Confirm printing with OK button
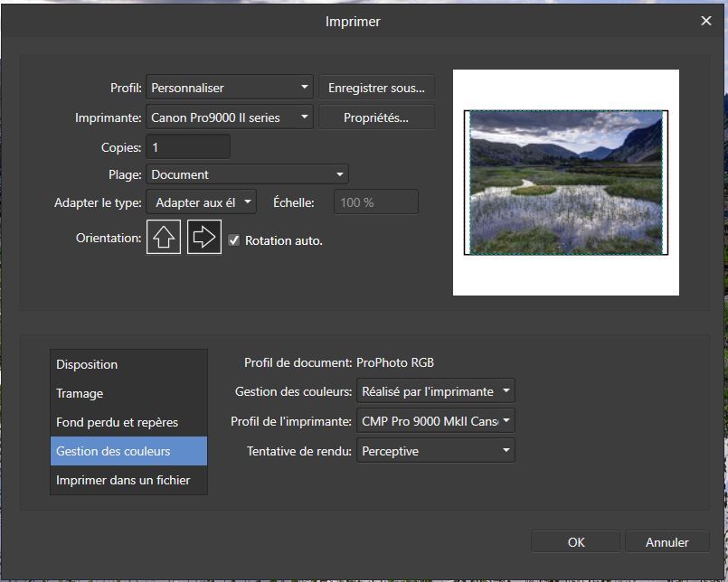The width and height of the screenshot is (728, 582). tap(576, 542)
